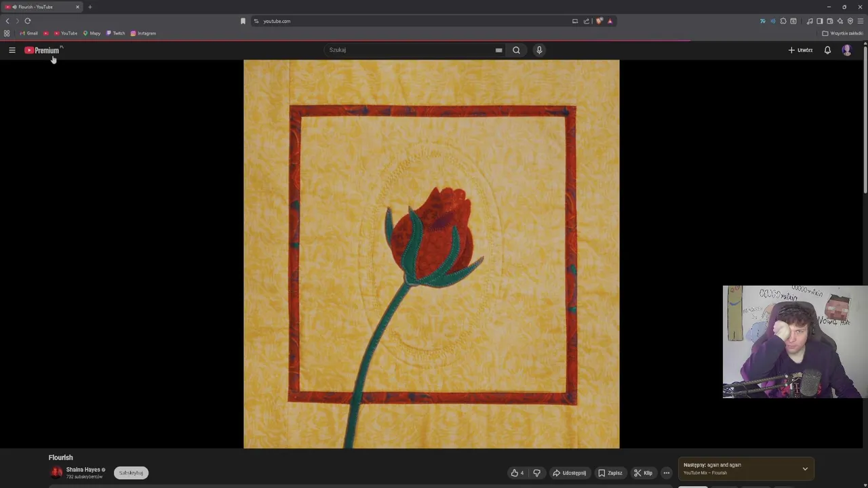Screen dimensions: 868x488
Task: Open the VPN shield toolbar icon
Action: pos(850,21)
